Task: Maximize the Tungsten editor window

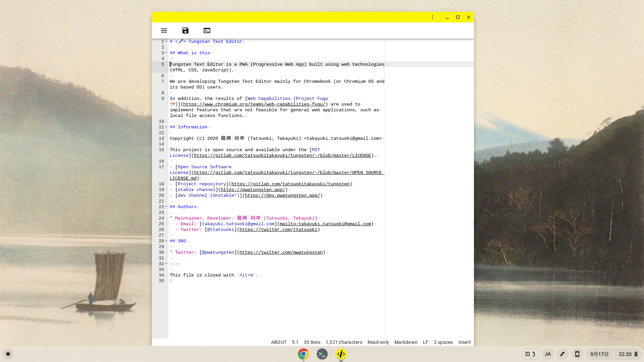Action: [458, 17]
